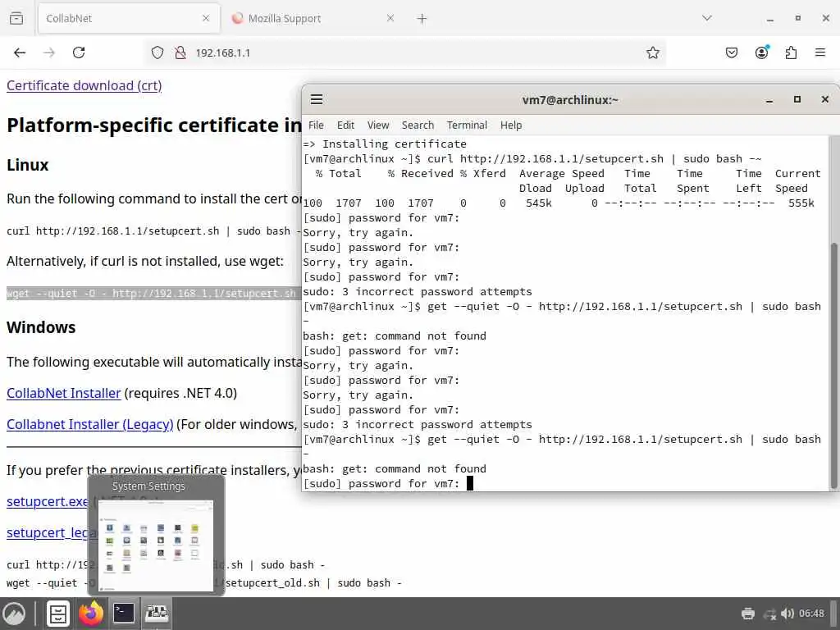
Task: Expand the list all tabs chevron
Action: 707,18
